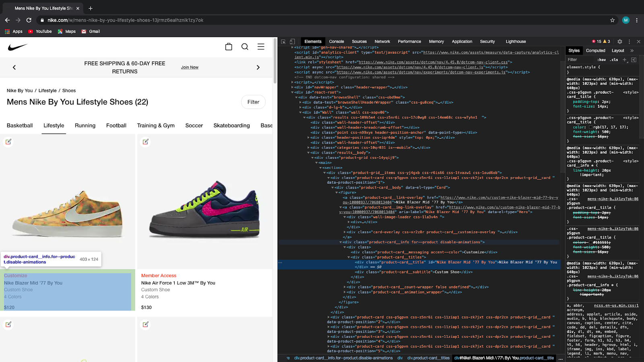The height and width of the screenshot is (362, 644).
Task: Expand product-card__count-wrapper node
Action: point(345,287)
